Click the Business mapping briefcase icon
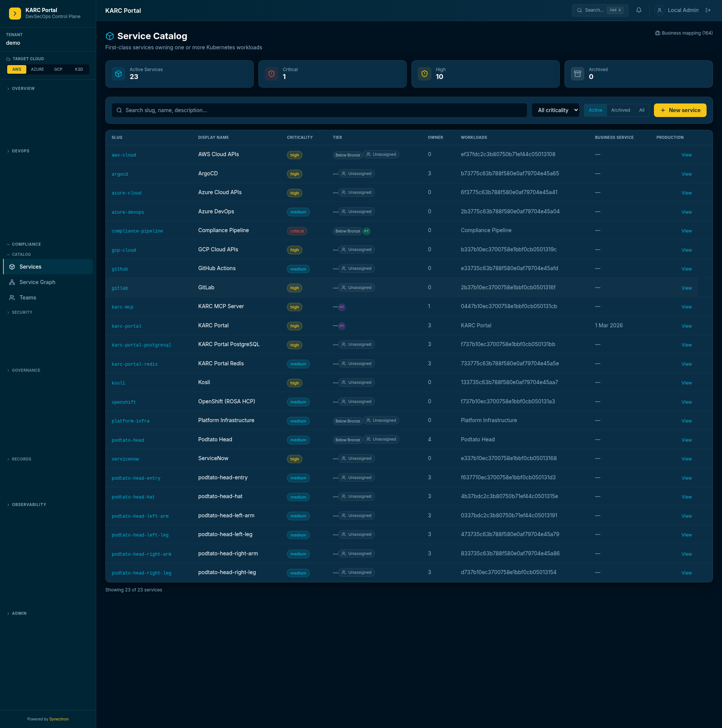Viewport: 722px width, 728px height. (x=658, y=33)
